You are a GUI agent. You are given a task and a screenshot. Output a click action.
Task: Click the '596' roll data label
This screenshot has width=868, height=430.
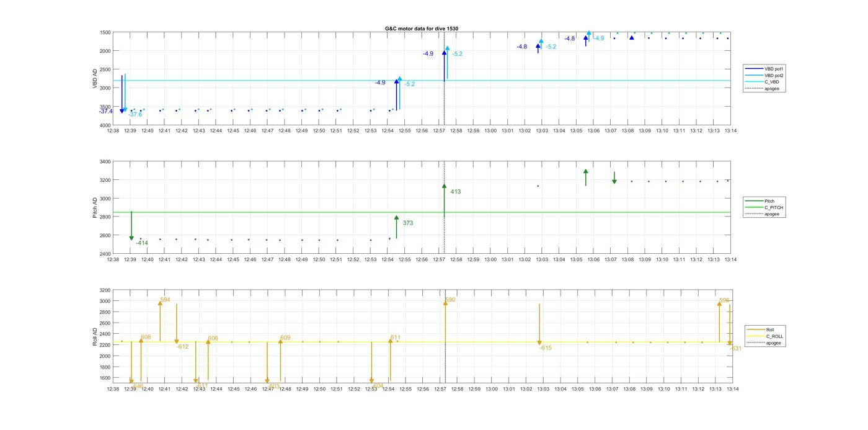coord(724,300)
